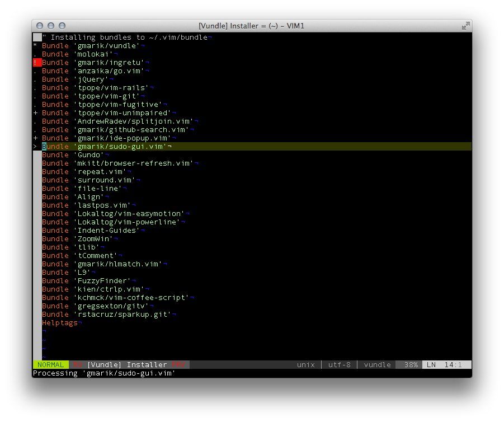Screen dimensions: 504x422
Task: Click the 'rstacruz/sparkup.git' bundle name
Action: click(x=123, y=315)
